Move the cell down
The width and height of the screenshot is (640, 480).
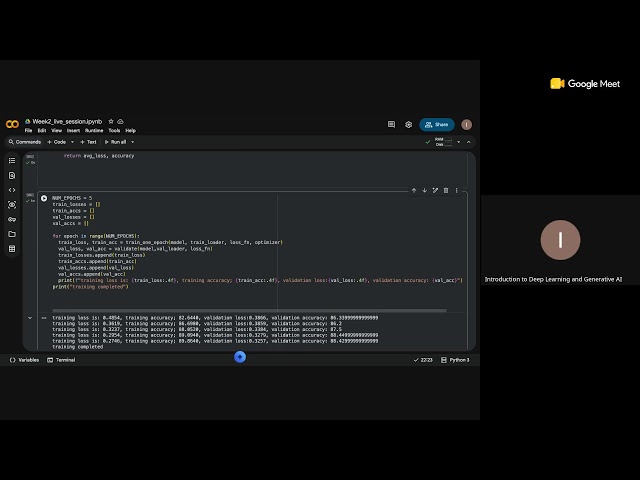(424, 190)
